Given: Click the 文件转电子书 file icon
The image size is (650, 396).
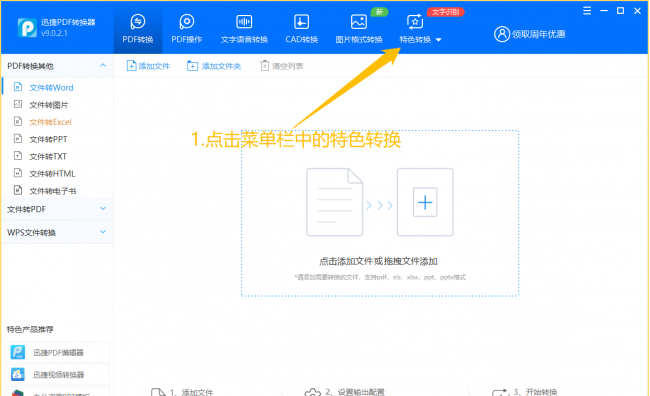Looking at the screenshot, I should (x=18, y=190).
